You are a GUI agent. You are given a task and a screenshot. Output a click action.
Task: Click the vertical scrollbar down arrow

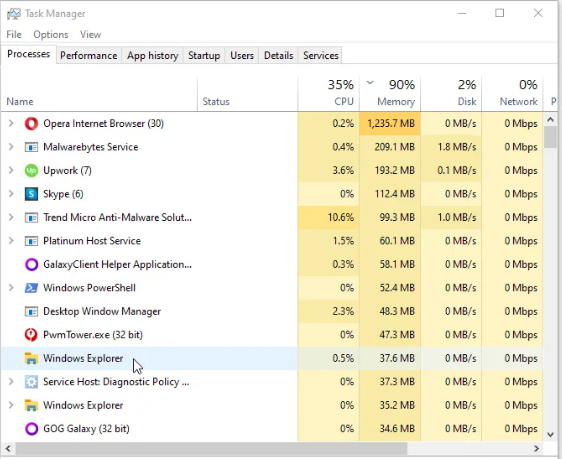coord(551,435)
